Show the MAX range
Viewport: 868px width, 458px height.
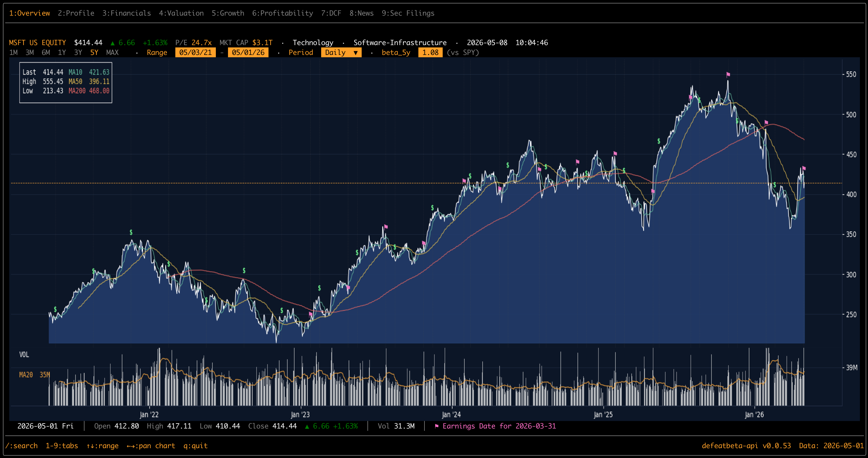click(112, 53)
